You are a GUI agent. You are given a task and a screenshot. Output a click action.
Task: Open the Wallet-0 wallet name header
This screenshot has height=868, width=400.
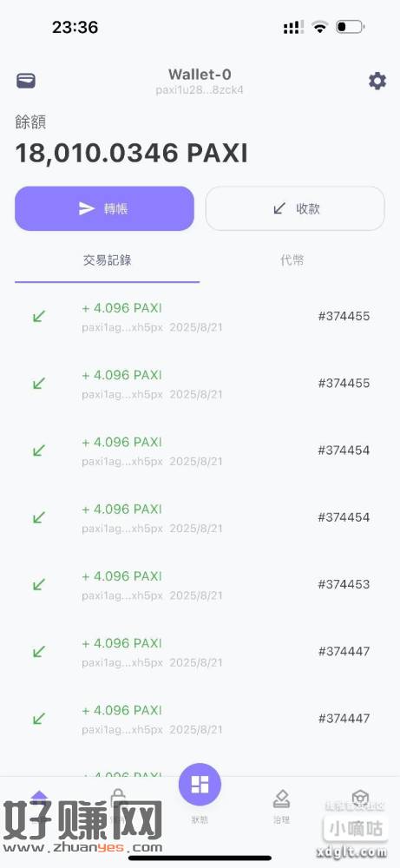(200, 74)
